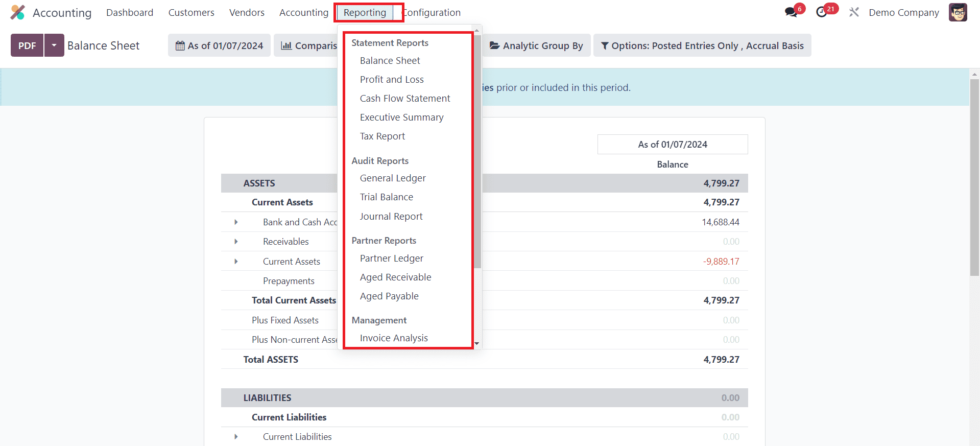
Task: Open the Options filter for Posted Entries
Action: [702, 45]
